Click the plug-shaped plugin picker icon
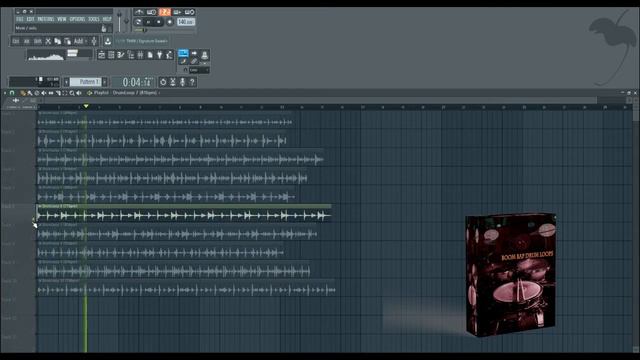The width and height of the screenshot is (640, 360). (x=160, y=55)
